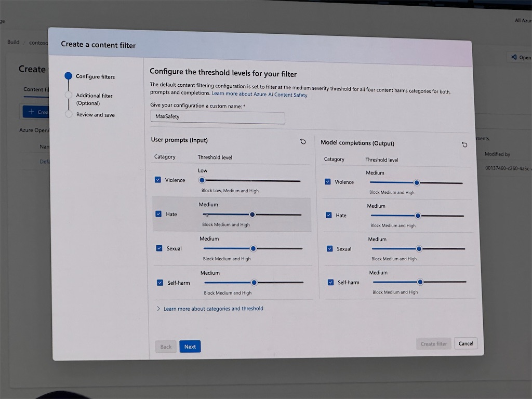
Task: Click the Violence output threshold slider handle
Action: (417, 182)
